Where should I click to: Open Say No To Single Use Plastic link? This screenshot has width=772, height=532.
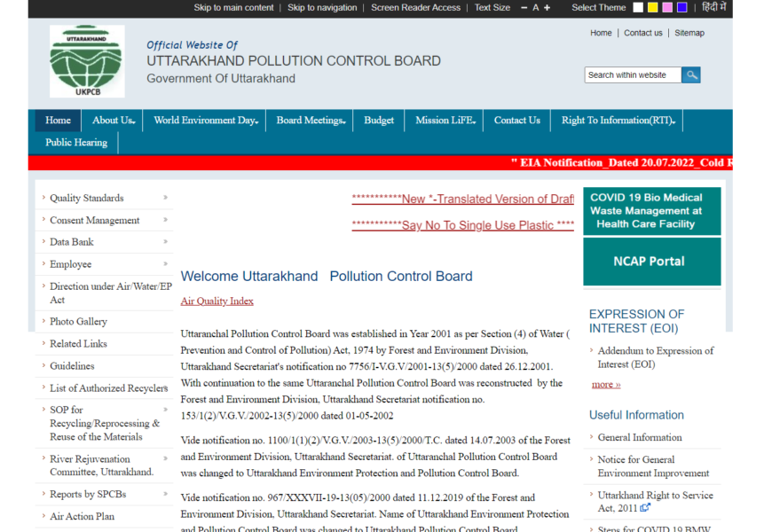click(x=463, y=225)
